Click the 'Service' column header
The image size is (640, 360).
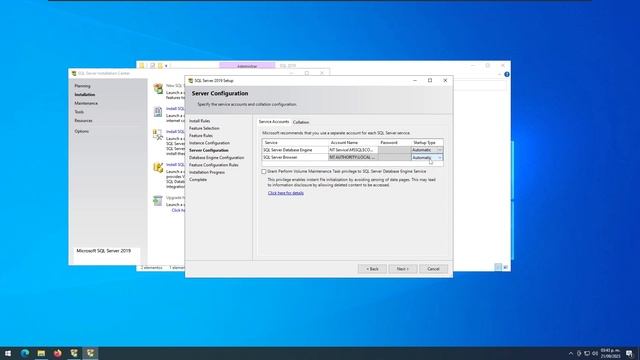tap(296, 142)
